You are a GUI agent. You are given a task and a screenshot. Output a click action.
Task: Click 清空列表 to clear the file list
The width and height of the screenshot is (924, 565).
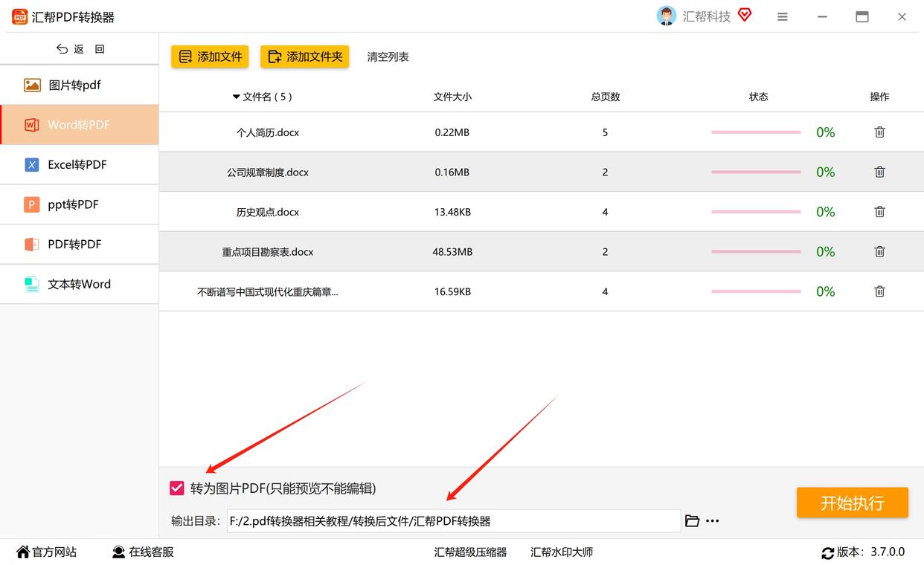click(387, 56)
